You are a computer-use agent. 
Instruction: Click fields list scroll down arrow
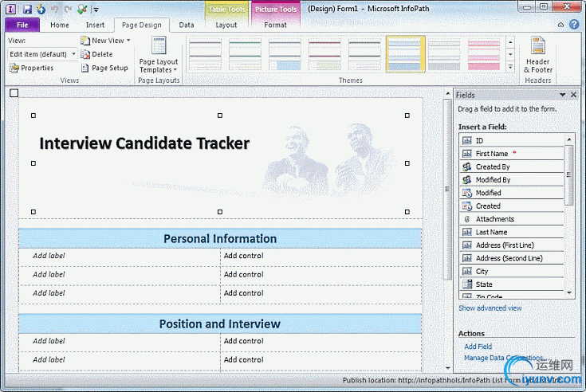pyautogui.click(x=569, y=292)
